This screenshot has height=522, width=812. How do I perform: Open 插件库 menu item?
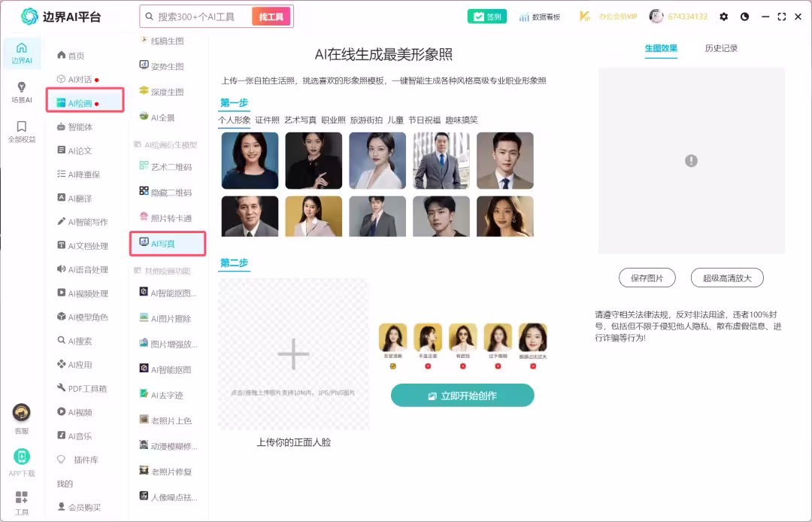(x=77, y=460)
